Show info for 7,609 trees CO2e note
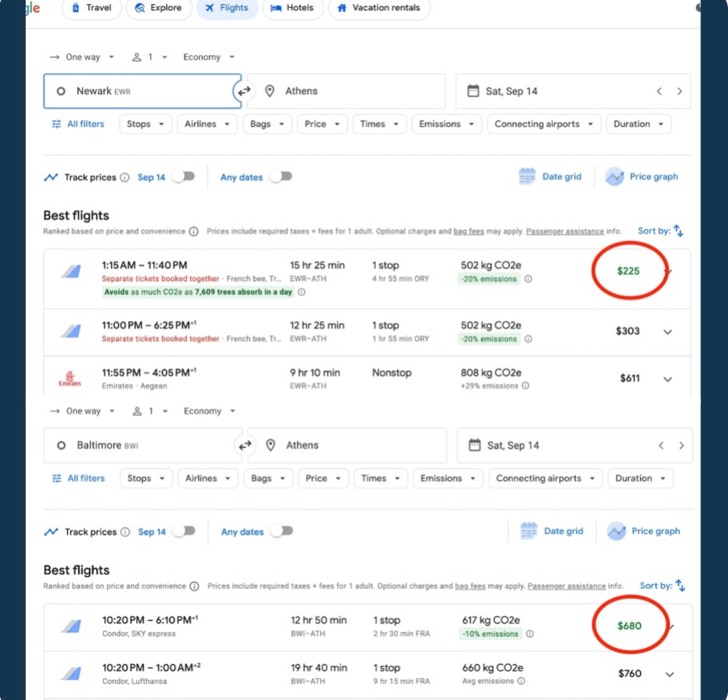The image size is (728, 700). pyautogui.click(x=301, y=292)
